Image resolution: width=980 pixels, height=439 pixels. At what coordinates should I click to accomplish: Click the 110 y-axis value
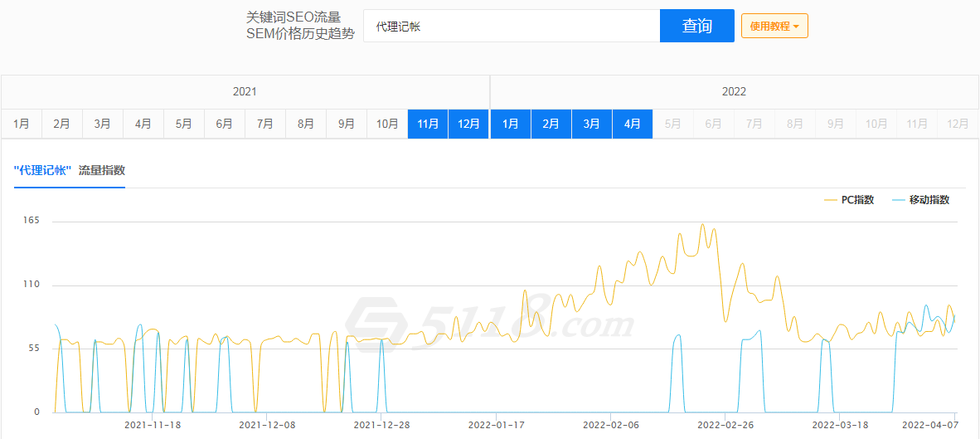pyautogui.click(x=32, y=285)
